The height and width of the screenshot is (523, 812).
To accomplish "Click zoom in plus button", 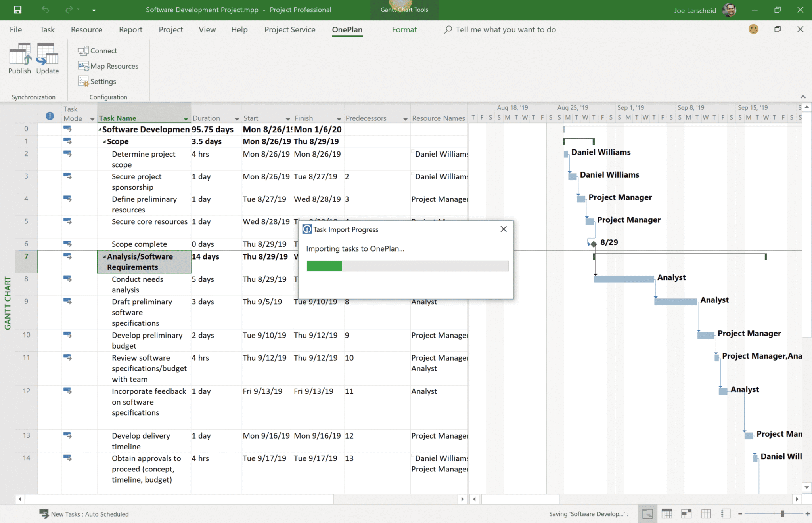I will click(x=807, y=514).
